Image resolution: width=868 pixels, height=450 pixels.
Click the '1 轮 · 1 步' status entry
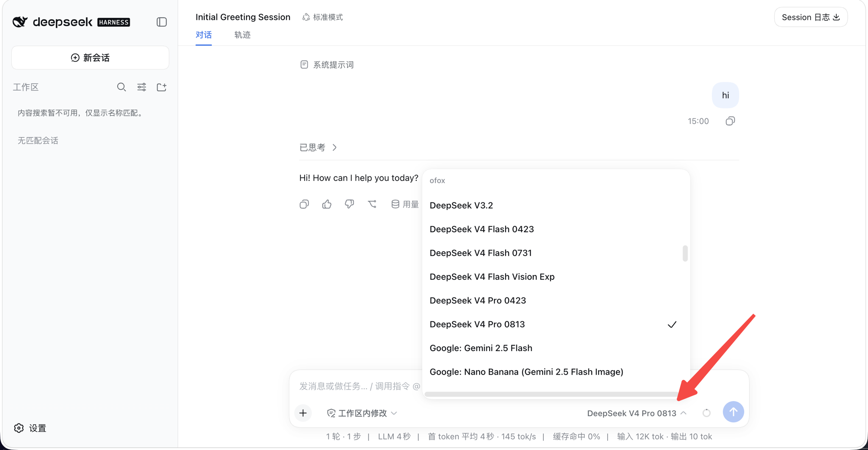tap(343, 437)
